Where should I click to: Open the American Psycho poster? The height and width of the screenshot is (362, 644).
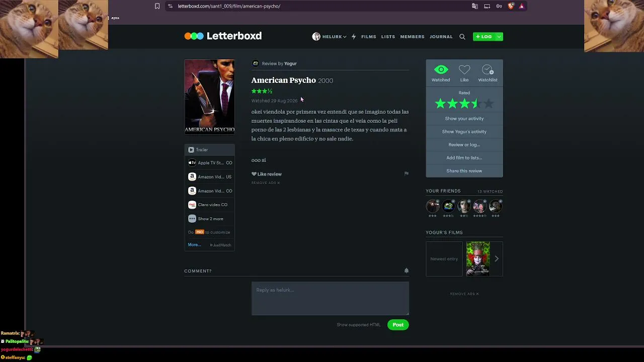(x=209, y=97)
